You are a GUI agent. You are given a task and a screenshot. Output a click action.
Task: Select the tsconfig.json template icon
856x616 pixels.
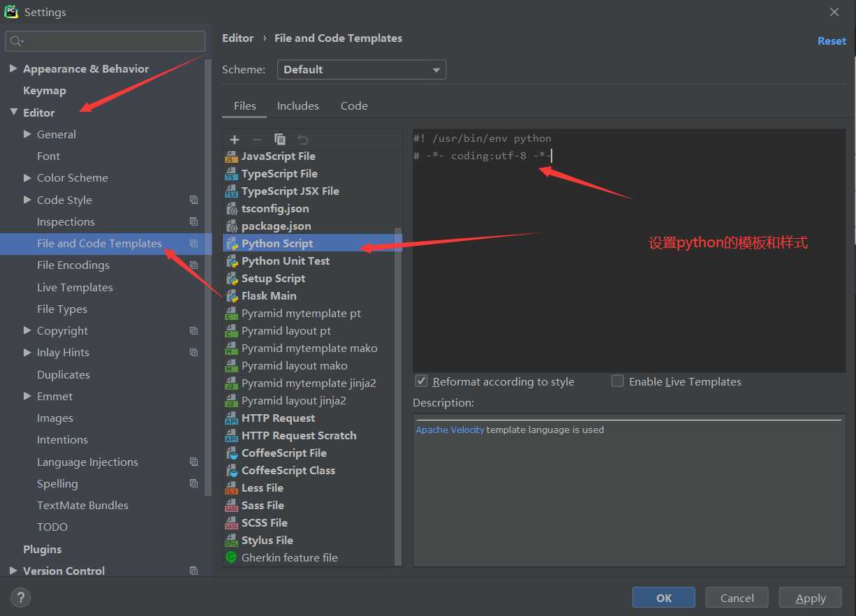[x=231, y=209]
